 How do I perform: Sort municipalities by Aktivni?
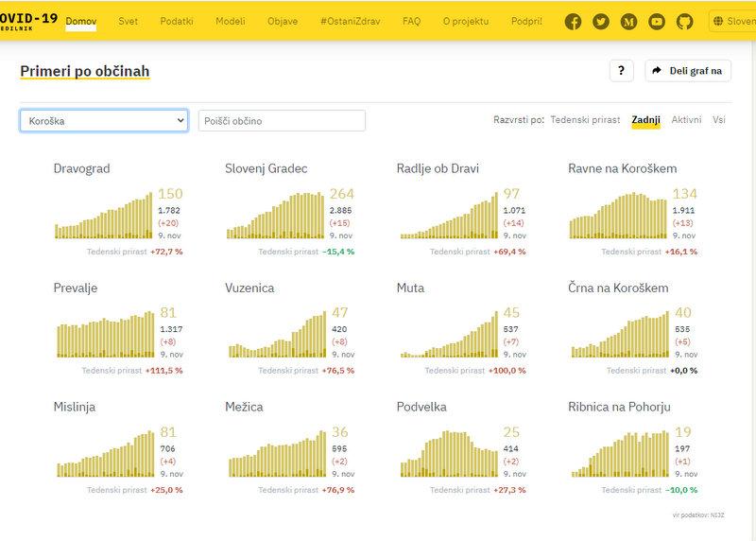[686, 120]
